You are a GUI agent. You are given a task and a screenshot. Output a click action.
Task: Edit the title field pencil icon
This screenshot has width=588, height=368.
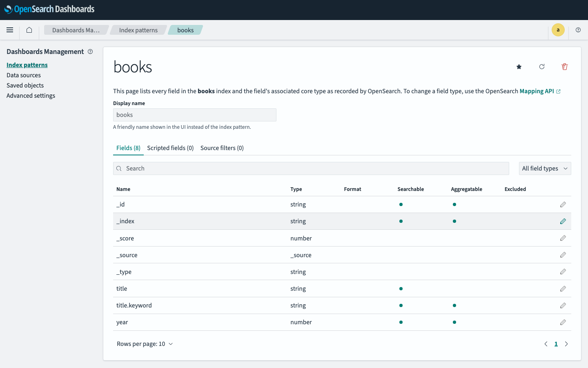pyautogui.click(x=563, y=289)
